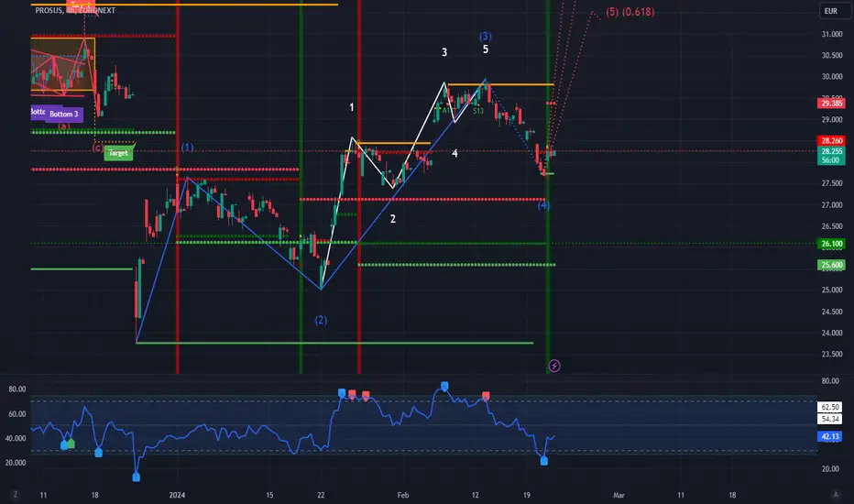
Task: Select the red (c) wave label
Action: pos(97,148)
